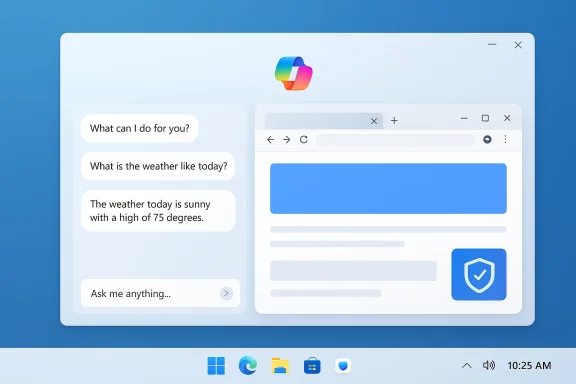Open the browser three-dot menu
576x384 pixels.
[x=505, y=139]
